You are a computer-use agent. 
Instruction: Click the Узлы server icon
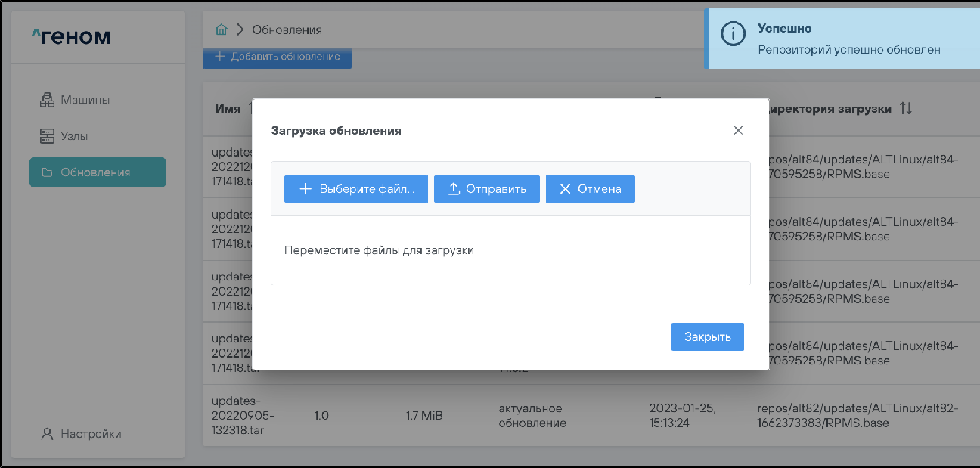(48, 136)
